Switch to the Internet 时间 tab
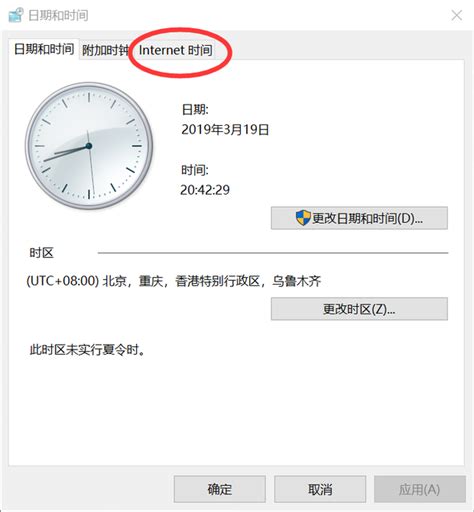This screenshot has height=512, width=474. point(175,50)
